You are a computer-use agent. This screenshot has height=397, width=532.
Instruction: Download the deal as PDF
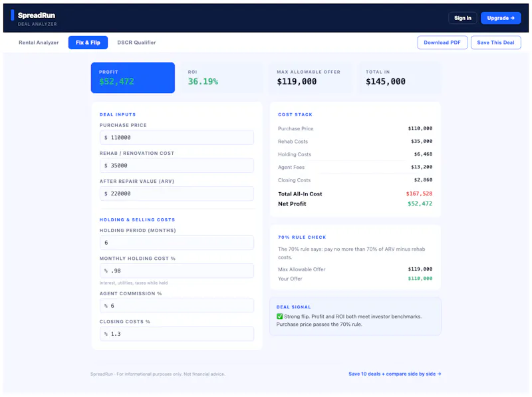click(x=442, y=43)
